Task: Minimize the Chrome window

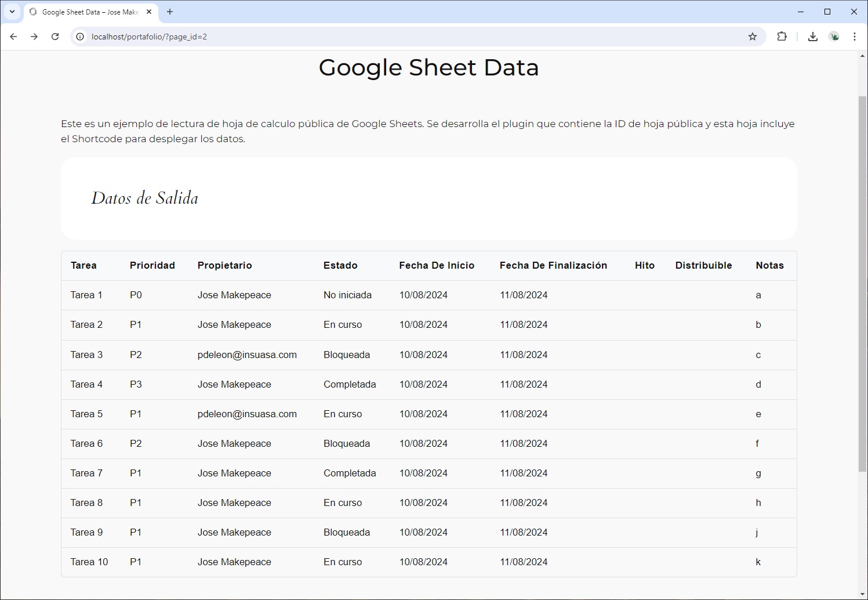Action: (x=801, y=12)
